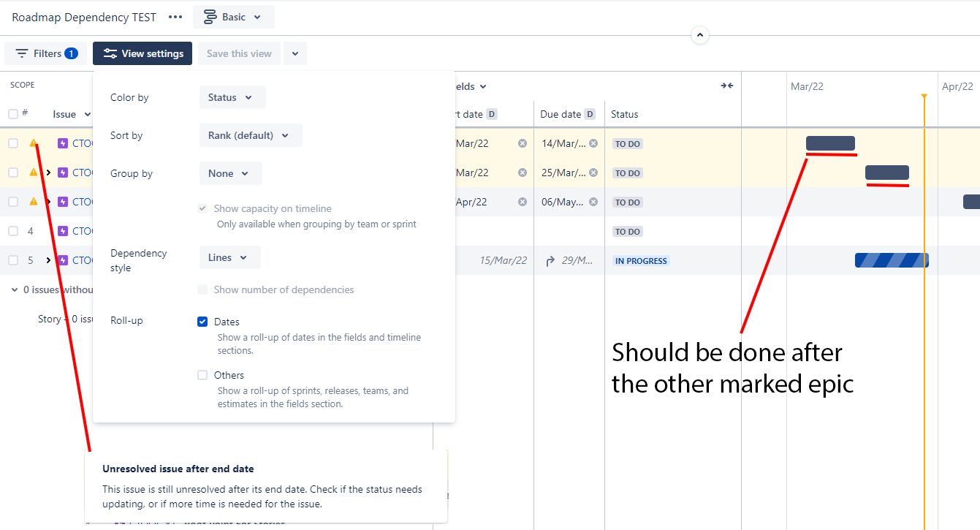Open more options (•••) next to plan title
The image size is (980, 530).
point(175,17)
